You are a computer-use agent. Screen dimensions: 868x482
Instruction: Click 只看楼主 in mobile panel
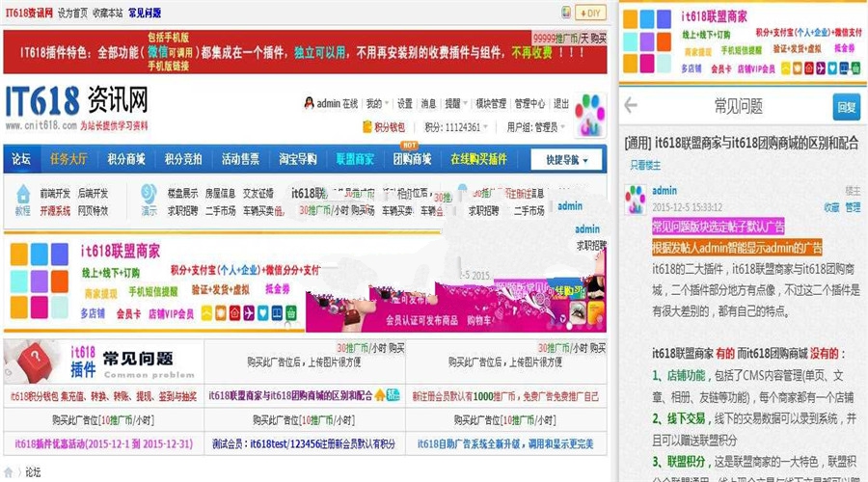(x=645, y=165)
